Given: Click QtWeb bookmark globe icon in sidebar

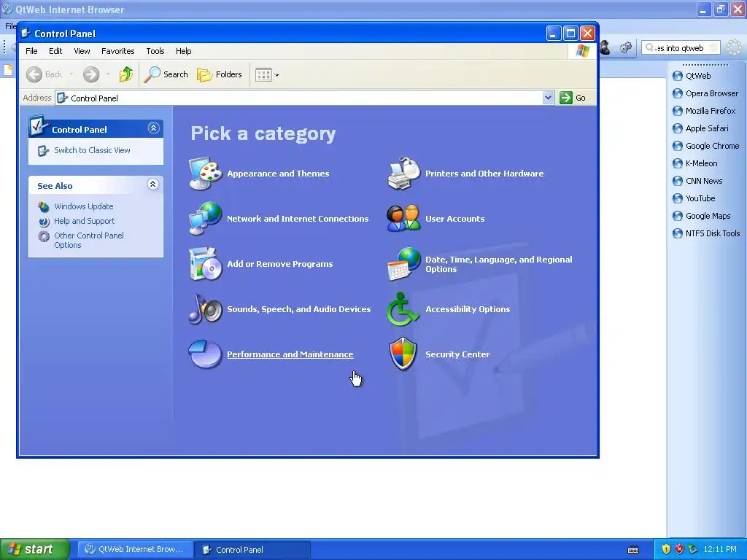Looking at the screenshot, I should [x=678, y=76].
